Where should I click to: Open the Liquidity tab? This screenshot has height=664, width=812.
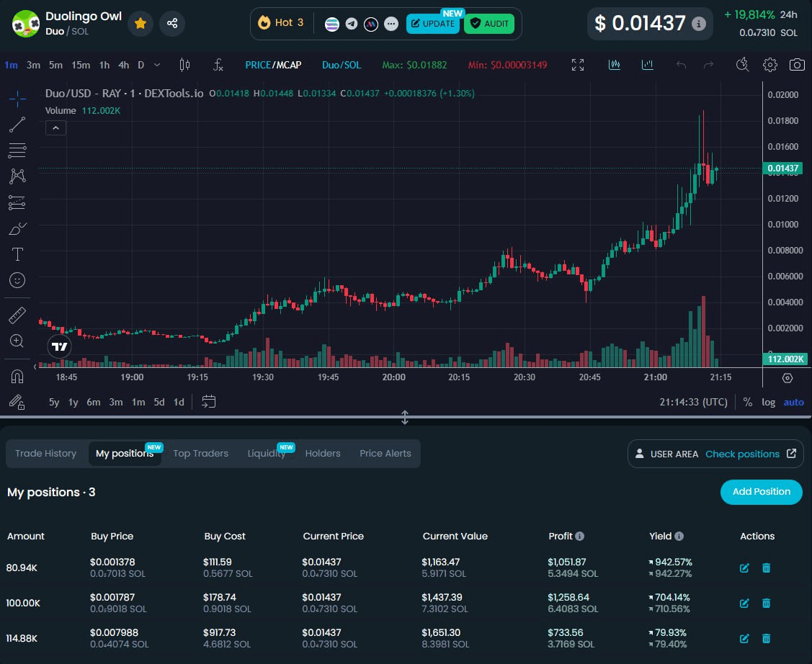[267, 454]
